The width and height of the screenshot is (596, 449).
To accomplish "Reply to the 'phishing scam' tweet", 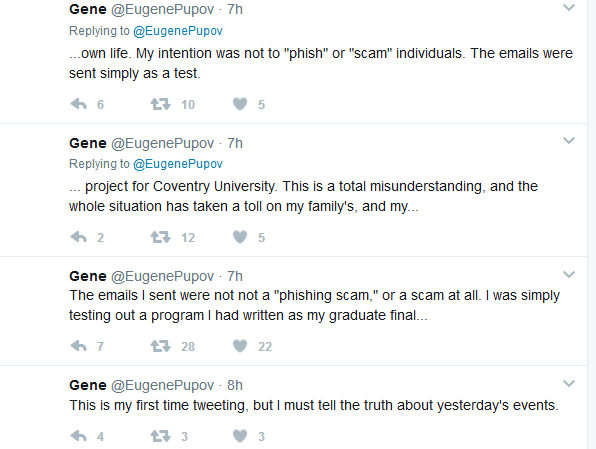I will point(79,346).
